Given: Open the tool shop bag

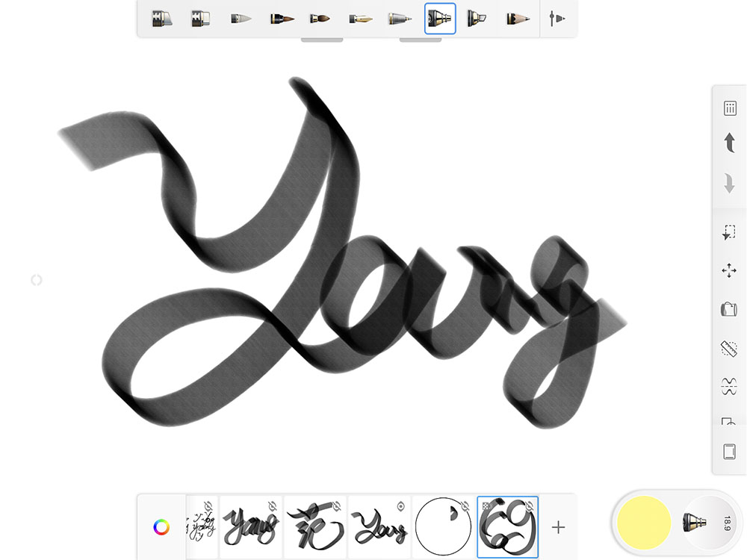Looking at the screenshot, I should [x=730, y=308].
